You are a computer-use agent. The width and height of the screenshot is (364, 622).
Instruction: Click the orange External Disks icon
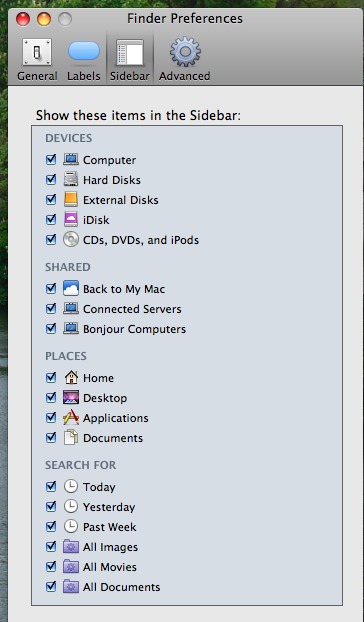[71, 200]
